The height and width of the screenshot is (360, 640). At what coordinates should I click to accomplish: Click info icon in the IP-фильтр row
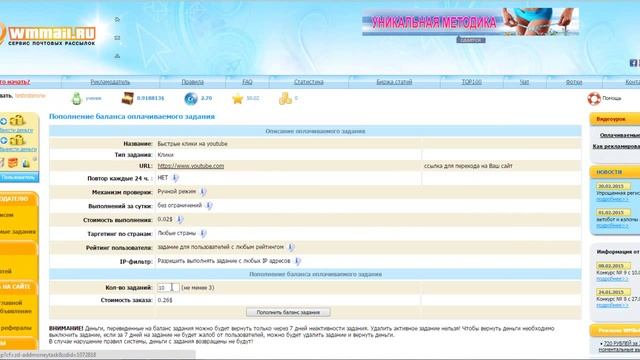tap(298, 261)
